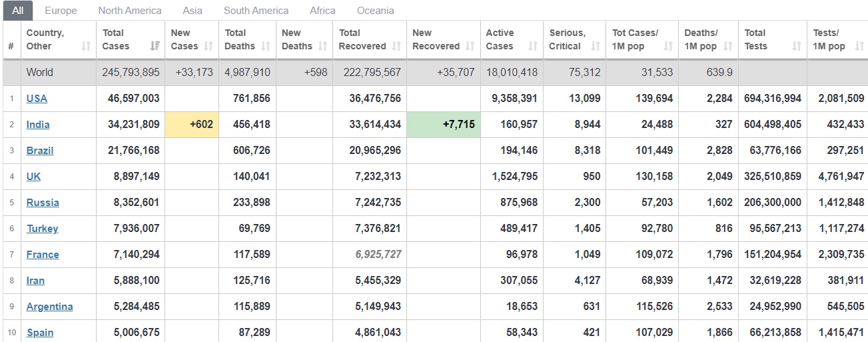Sort Total Recovered column via arrows icon
This screenshot has width=868, height=342.
(x=396, y=46)
